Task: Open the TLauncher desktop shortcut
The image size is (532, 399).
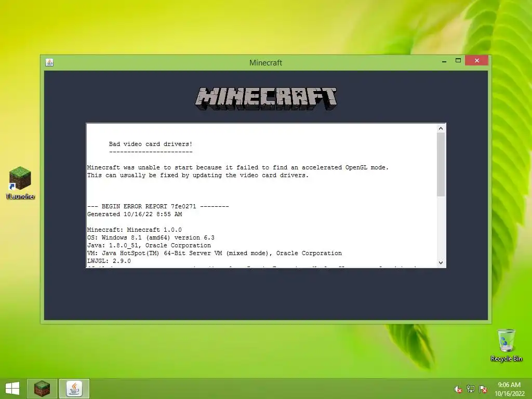Action: click(x=20, y=182)
